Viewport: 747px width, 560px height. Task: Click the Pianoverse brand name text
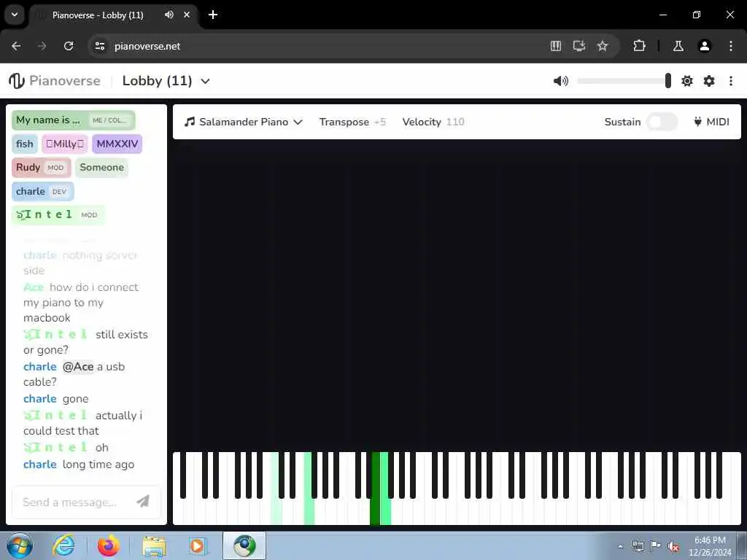tap(65, 81)
